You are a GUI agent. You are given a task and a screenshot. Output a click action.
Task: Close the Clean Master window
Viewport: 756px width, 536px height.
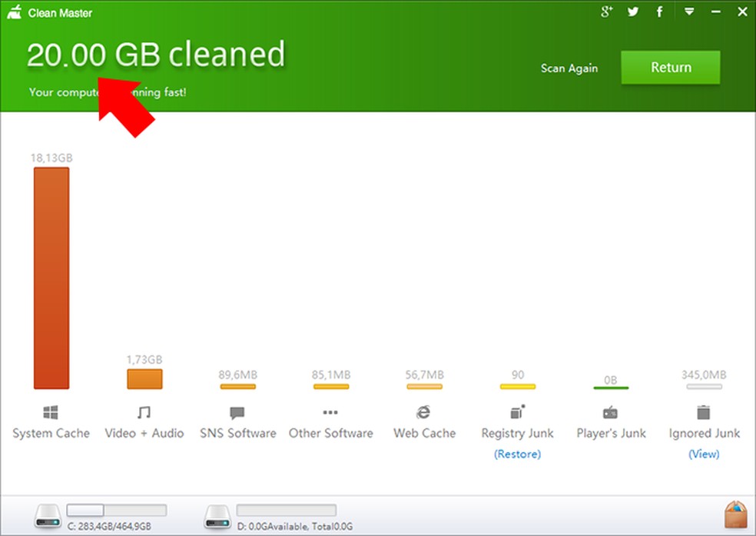742,12
